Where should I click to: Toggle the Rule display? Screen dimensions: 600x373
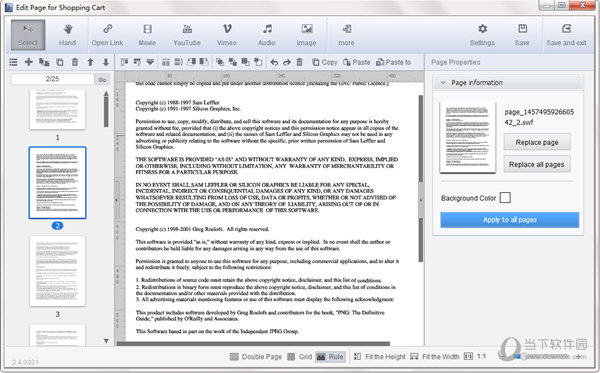click(x=331, y=357)
